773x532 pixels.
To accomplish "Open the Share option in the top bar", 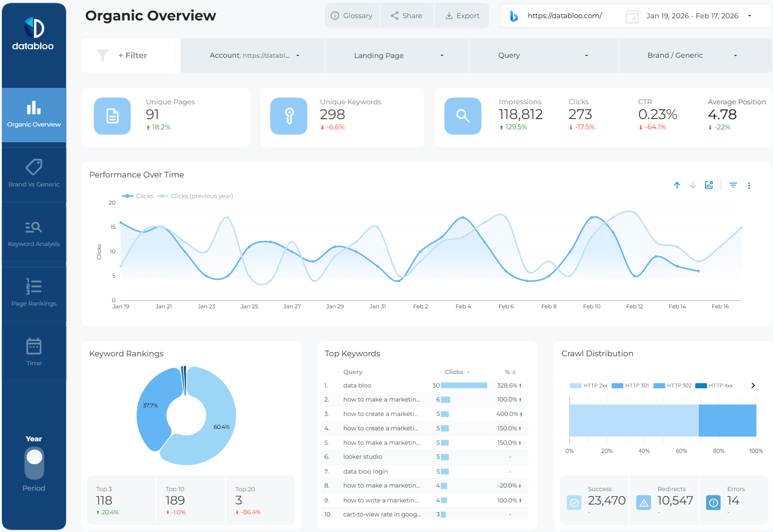I will click(x=407, y=15).
